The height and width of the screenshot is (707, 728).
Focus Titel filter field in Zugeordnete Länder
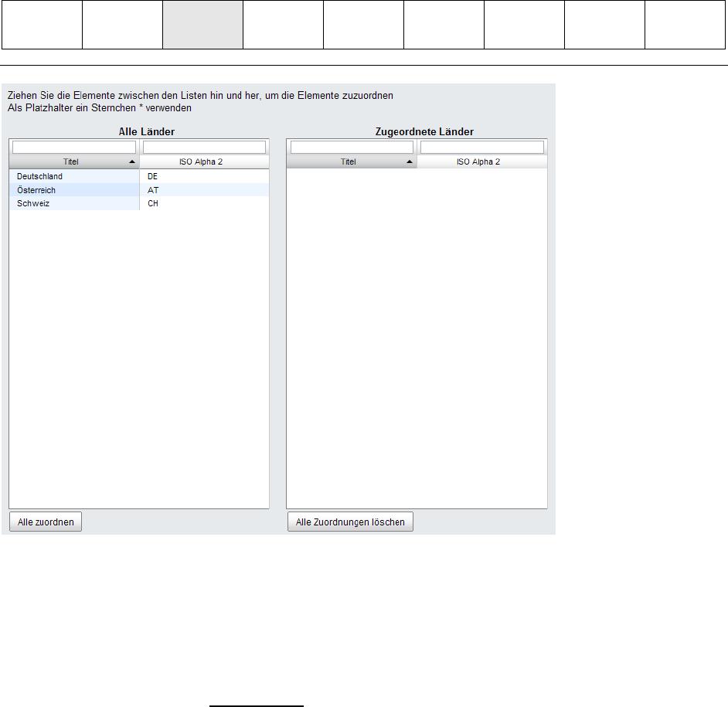(352, 147)
